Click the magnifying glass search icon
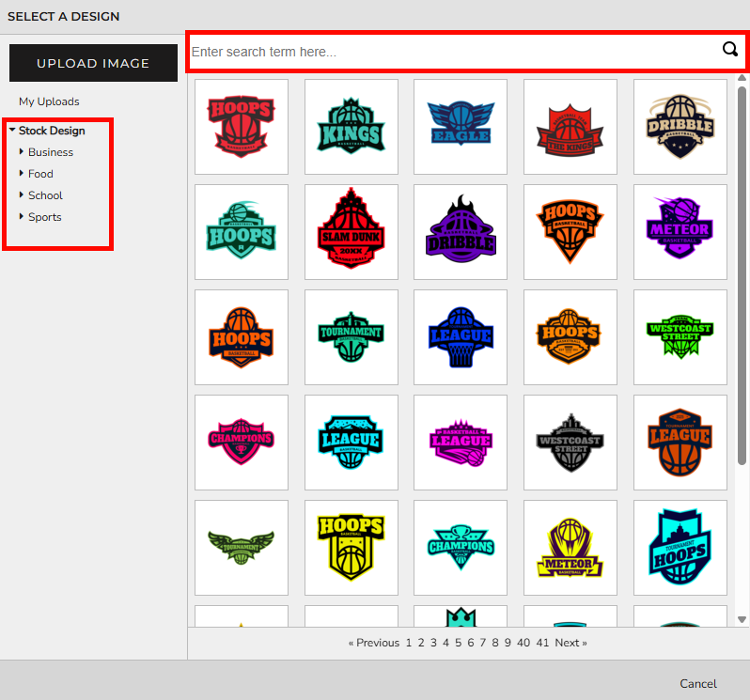The width and height of the screenshot is (750, 700). click(729, 51)
